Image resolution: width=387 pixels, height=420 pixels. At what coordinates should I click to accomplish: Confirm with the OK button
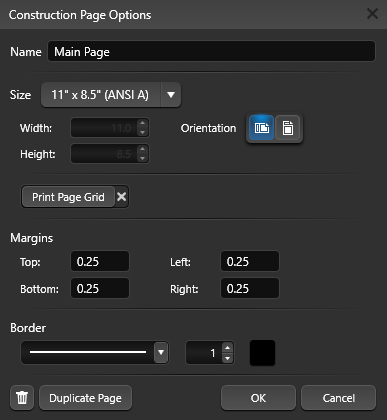(x=258, y=398)
